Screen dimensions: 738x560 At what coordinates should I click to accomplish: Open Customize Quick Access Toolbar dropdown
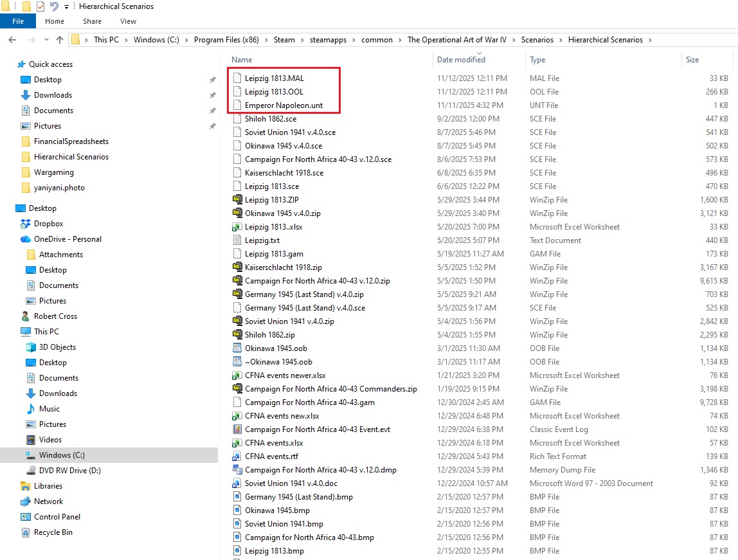[x=66, y=6]
